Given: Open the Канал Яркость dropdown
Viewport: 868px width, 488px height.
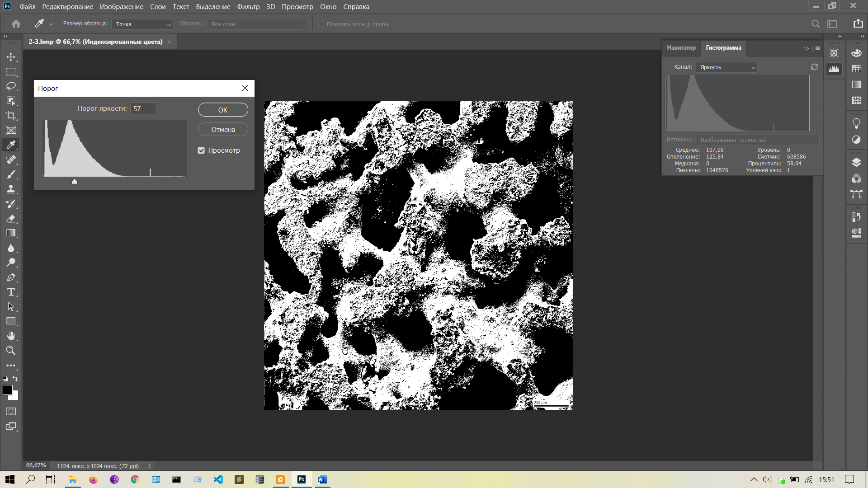Looking at the screenshot, I should 726,67.
